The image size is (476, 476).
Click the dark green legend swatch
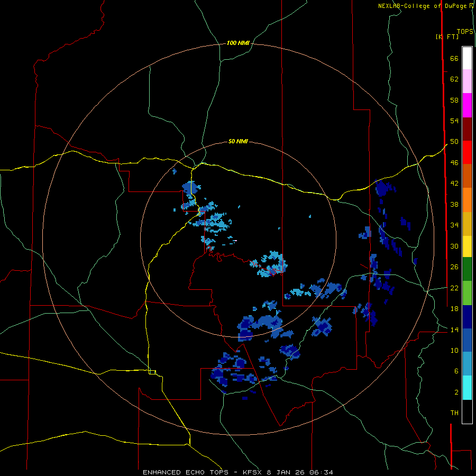(467, 269)
